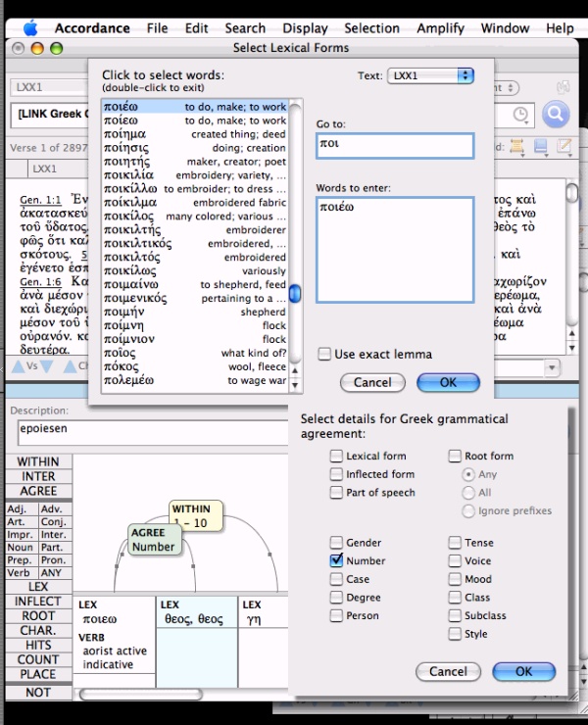
Task: Click the LEX θεος column header
Action: tap(197, 611)
